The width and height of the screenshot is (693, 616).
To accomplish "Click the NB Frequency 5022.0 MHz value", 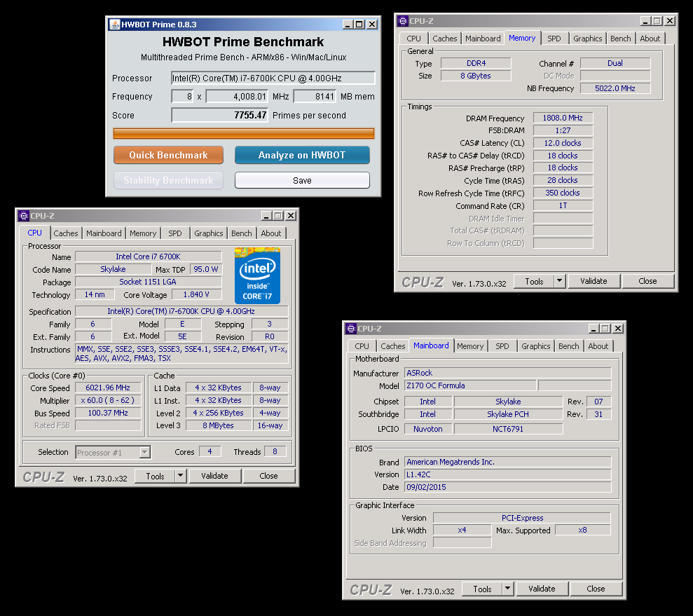I will tap(615, 88).
